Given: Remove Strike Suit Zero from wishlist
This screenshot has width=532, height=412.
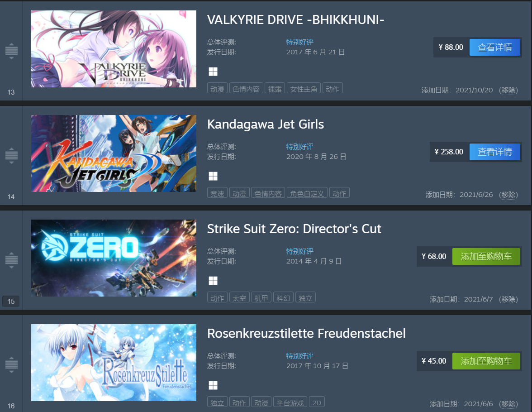Looking at the screenshot, I should [x=508, y=300].
